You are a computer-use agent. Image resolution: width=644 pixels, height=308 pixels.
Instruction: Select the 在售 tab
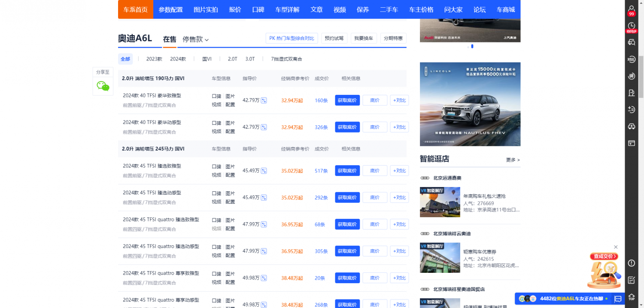tap(170, 39)
